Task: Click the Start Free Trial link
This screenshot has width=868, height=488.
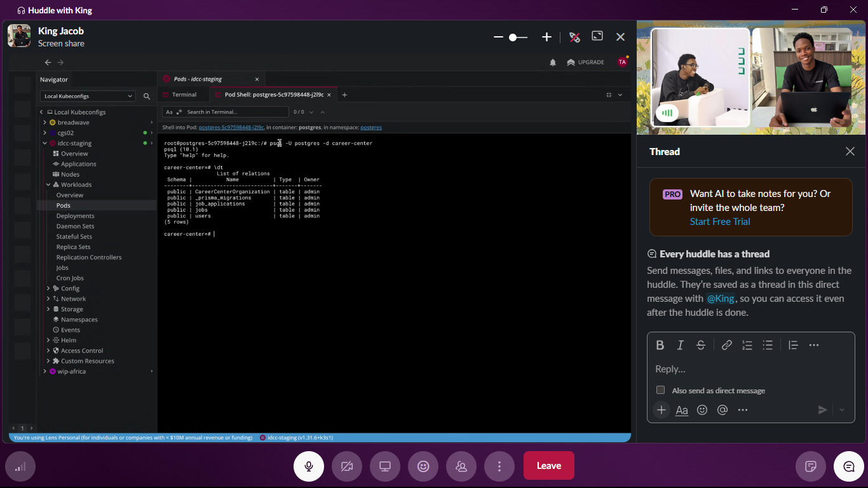Action: click(720, 222)
